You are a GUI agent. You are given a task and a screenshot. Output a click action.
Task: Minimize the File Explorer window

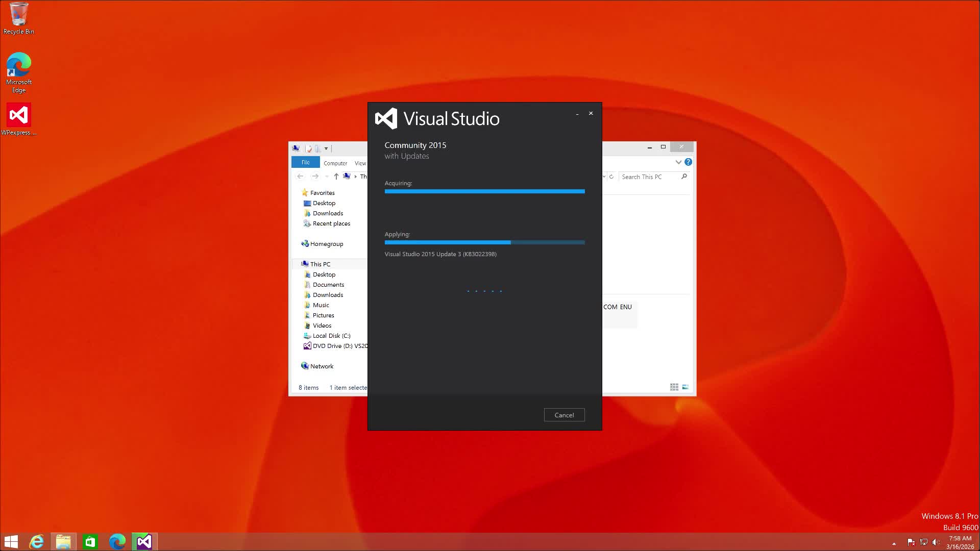[x=650, y=147]
